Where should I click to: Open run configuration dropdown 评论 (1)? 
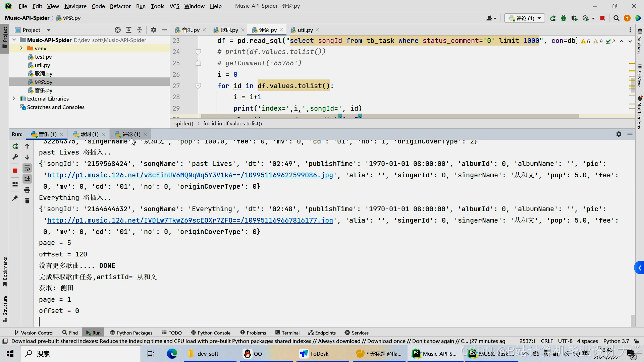525,18
